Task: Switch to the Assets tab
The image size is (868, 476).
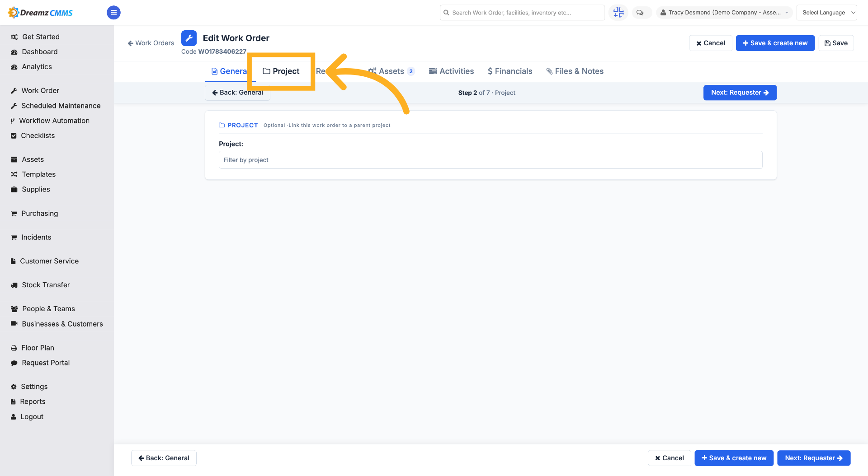Action: (x=391, y=71)
